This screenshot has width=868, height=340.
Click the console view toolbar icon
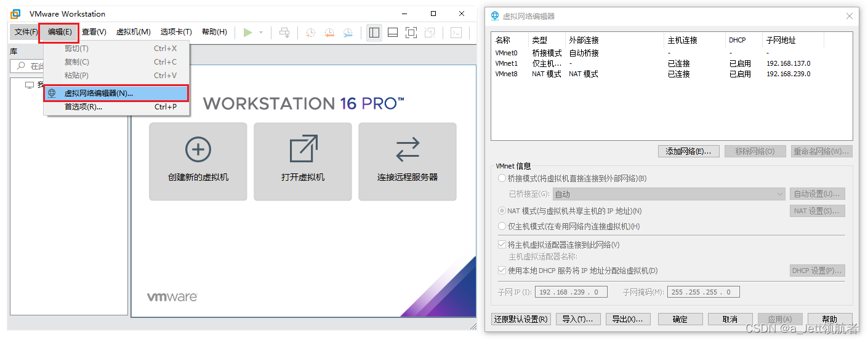coord(456,33)
